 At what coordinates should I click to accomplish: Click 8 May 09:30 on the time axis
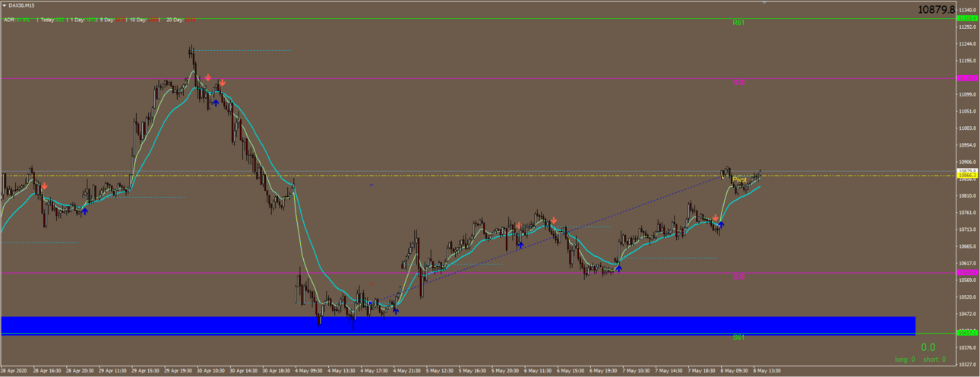pos(735,372)
